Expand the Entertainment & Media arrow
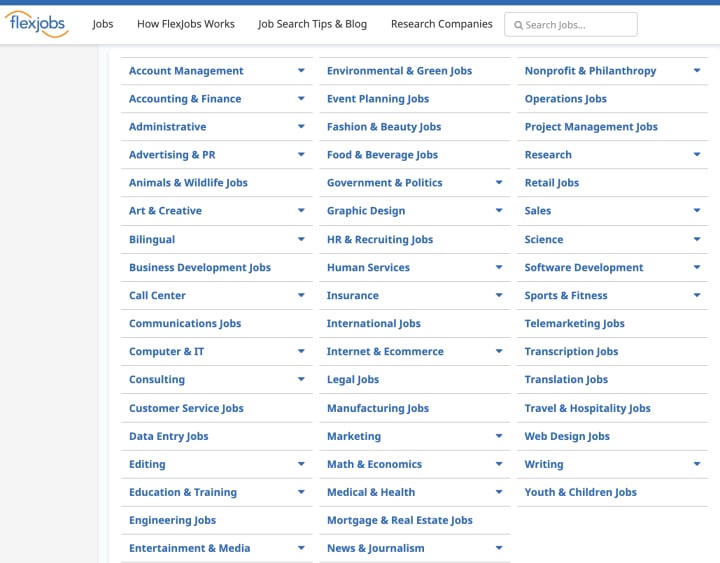The height and width of the screenshot is (563, 720). pos(301,548)
